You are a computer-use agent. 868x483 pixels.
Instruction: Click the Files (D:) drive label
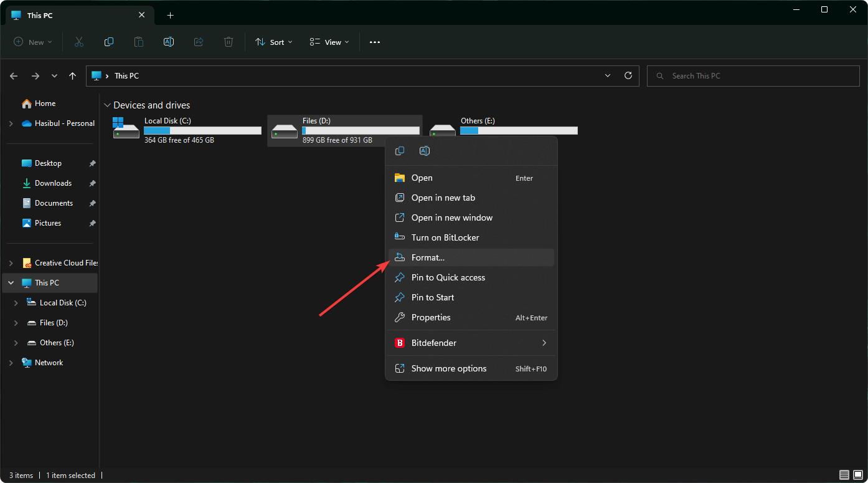pyautogui.click(x=316, y=121)
